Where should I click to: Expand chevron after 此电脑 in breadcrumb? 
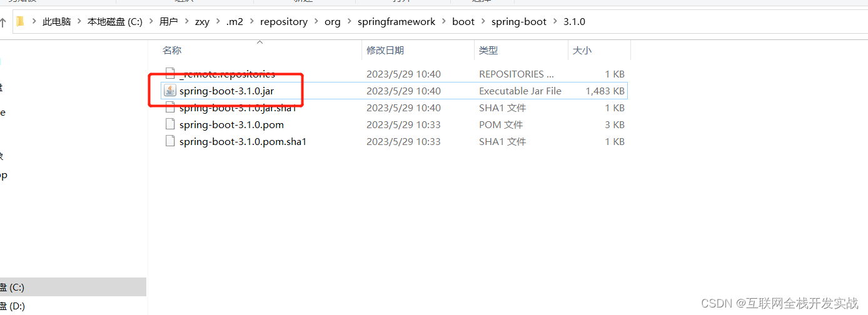(79, 22)
